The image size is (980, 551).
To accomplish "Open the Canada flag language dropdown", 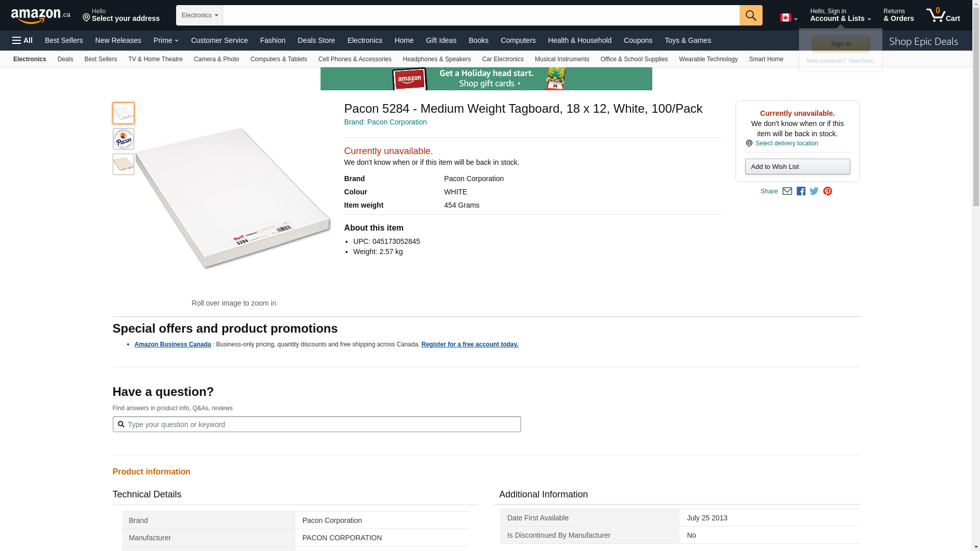I will click(x=788, y=18).
